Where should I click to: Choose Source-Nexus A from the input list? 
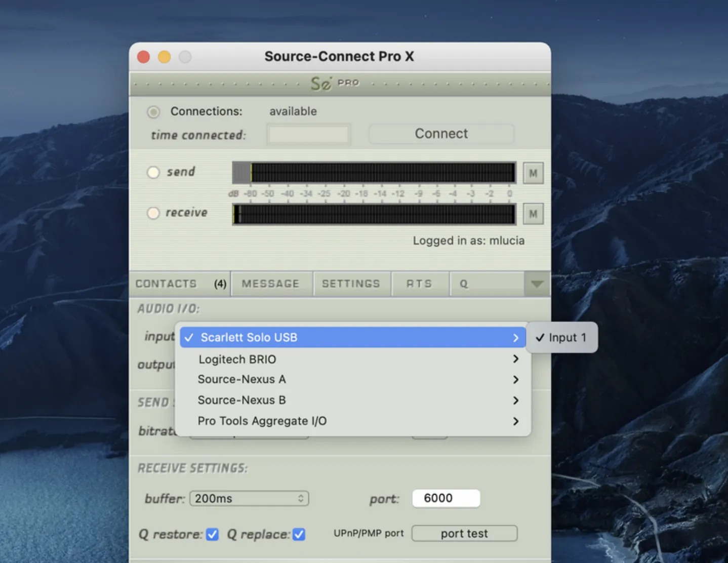[x=353, y=380]
